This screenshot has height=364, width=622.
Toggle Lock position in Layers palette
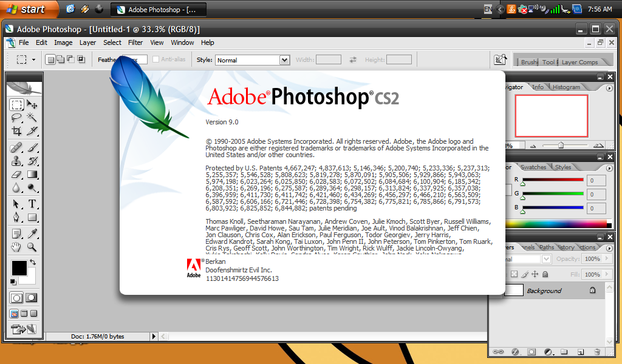coord(535,274)
